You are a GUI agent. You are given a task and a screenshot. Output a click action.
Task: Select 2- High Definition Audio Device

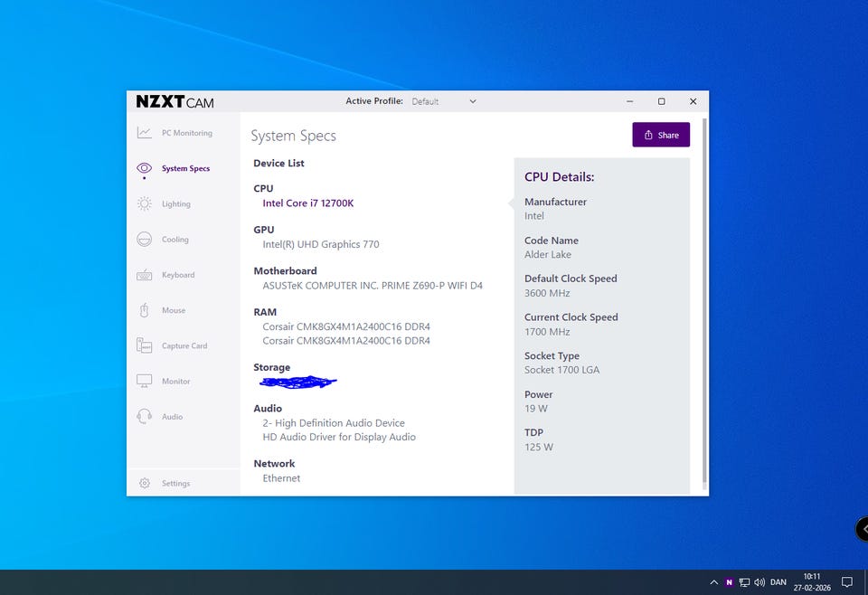334,423
